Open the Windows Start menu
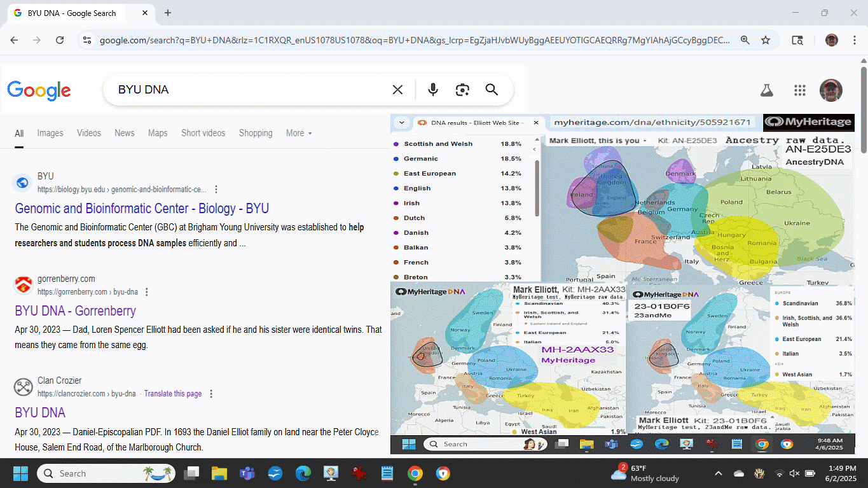 pos(20,473)
